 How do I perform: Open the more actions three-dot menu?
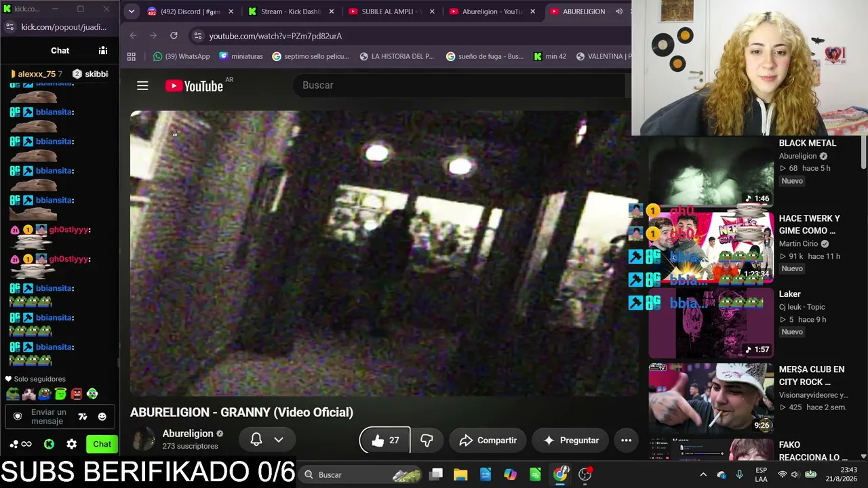pos(626,441)
